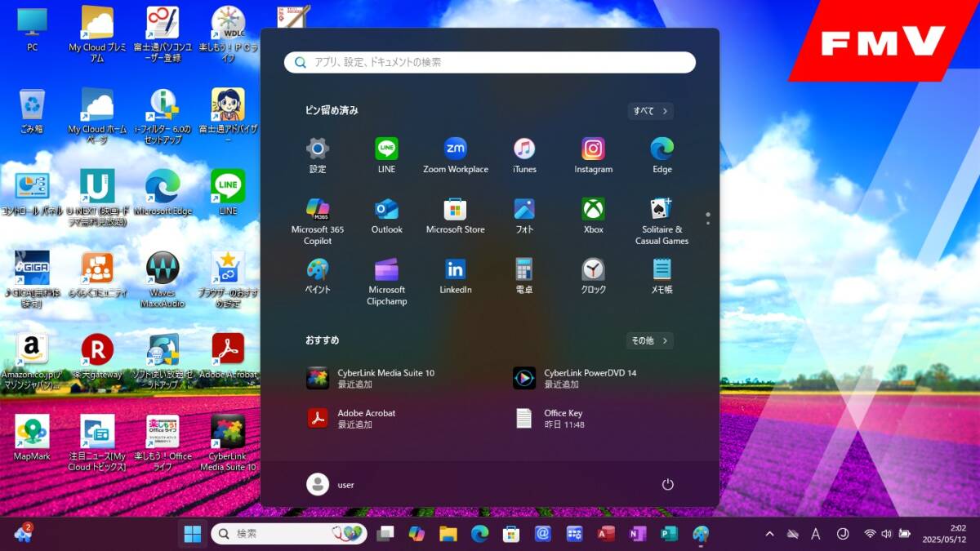Click the Start menu search box
Viewport: 980px width, 551px height.
pos(490,62)
